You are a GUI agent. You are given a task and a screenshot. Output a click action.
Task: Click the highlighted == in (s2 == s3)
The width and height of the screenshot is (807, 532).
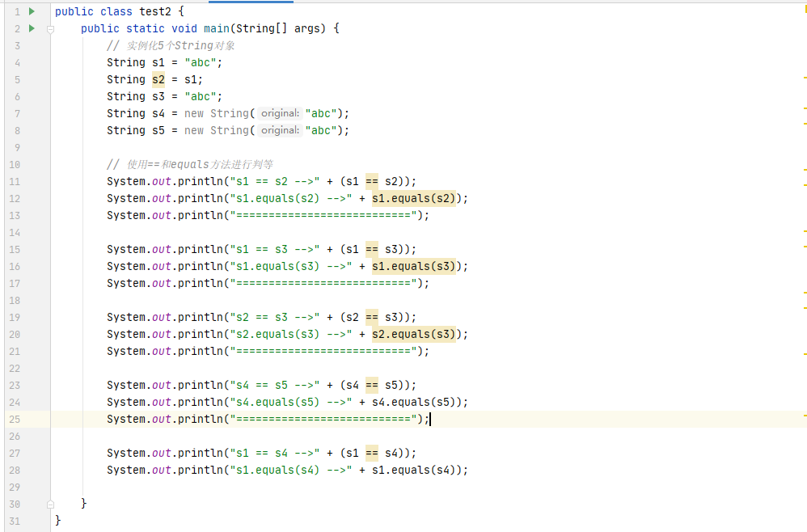(372, 317)
